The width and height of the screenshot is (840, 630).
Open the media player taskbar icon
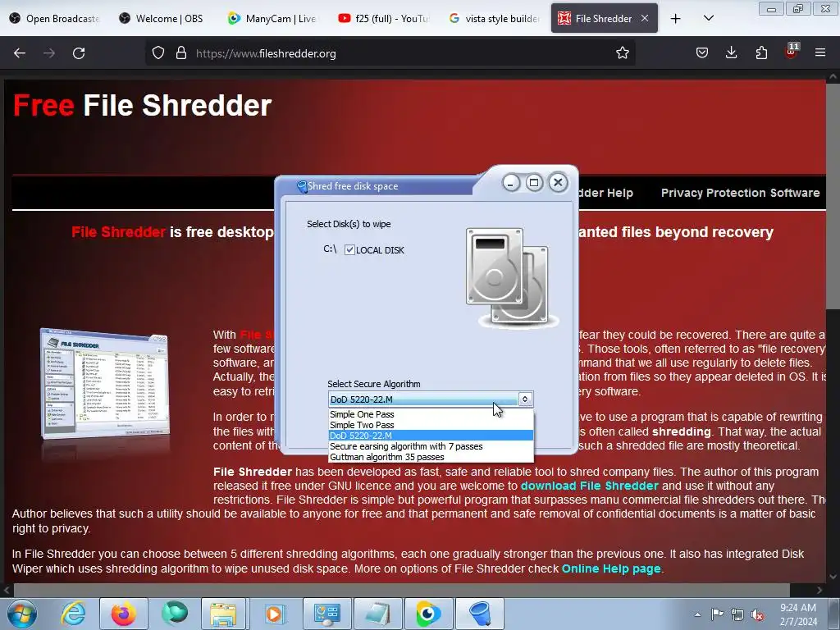(275, 614)
